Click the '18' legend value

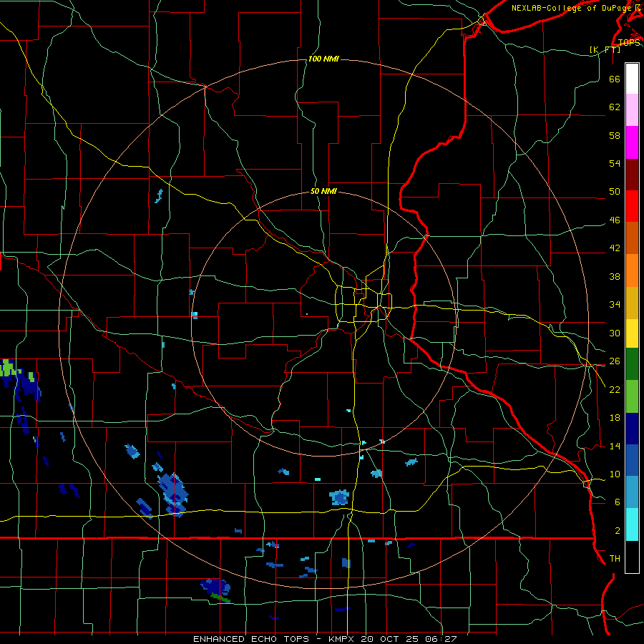(x=615, y=418)
